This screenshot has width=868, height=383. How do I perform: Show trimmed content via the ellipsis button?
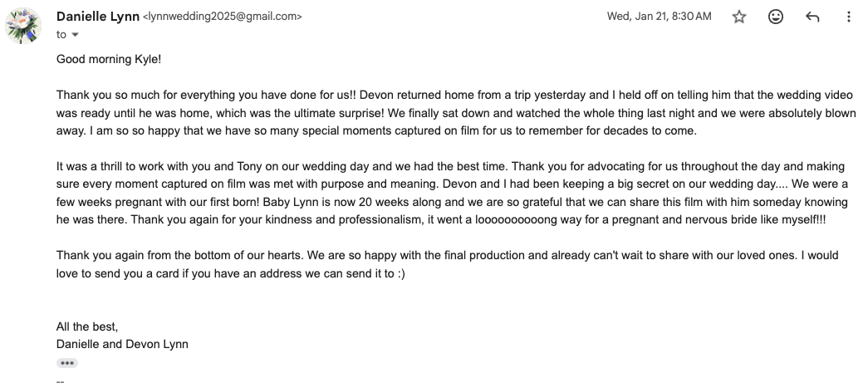point(67,363)
